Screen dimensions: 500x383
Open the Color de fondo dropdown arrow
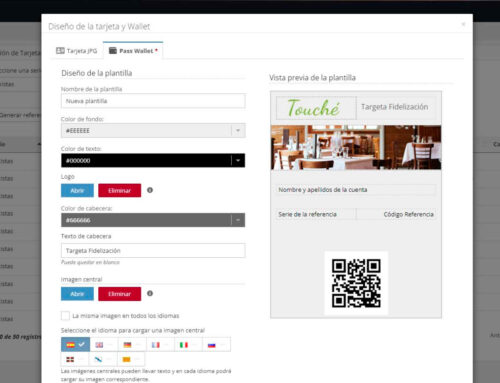tap(238, 131)
